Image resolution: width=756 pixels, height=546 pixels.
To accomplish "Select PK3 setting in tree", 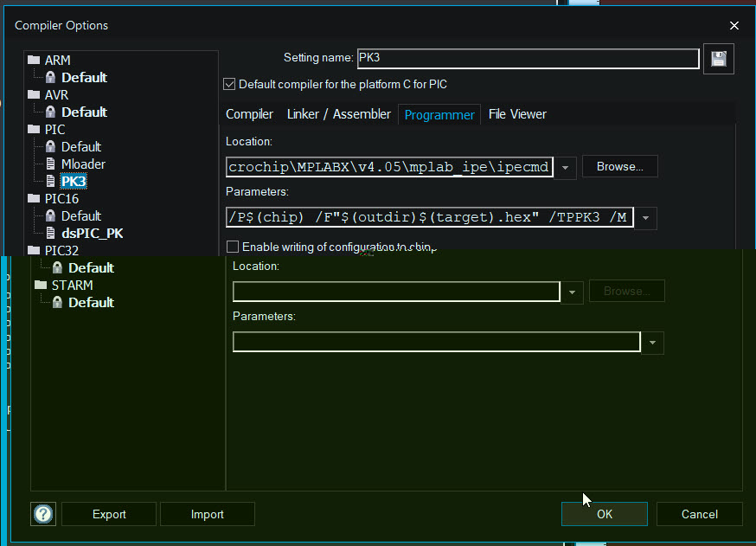I will point(74,182).
